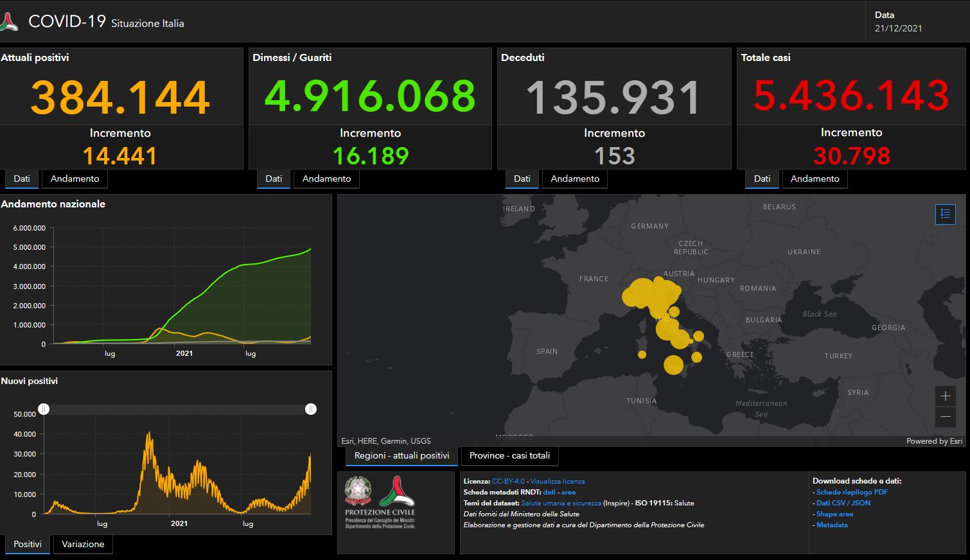
Task: Switch to Variazione chart tab
Action: coord(83,544)
